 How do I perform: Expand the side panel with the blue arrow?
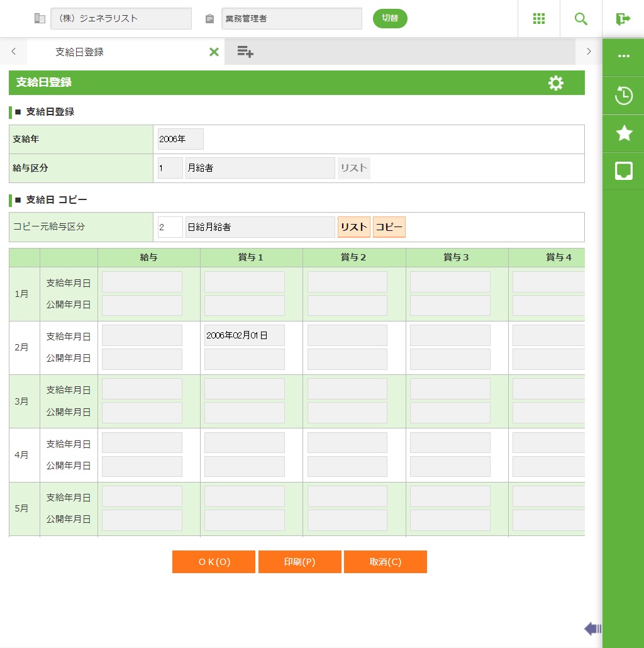592,628
